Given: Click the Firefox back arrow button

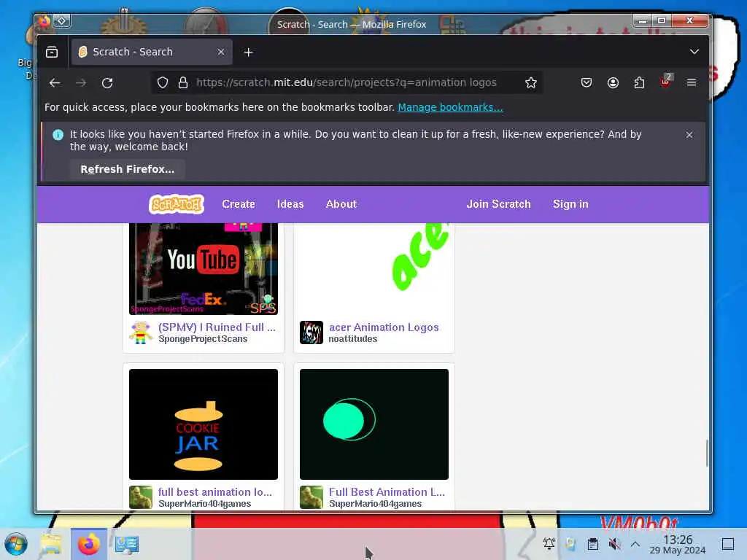Looking at the screenshot, I should [x=55, y=83].
